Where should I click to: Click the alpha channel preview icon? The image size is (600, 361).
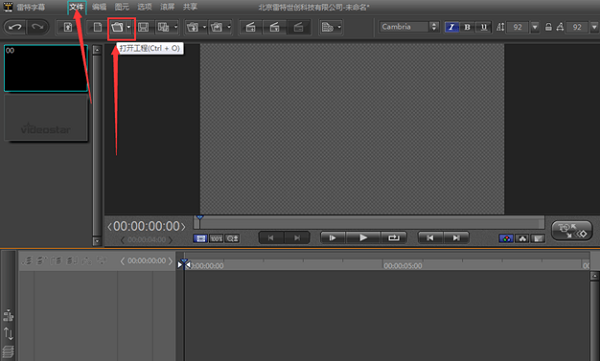pyautogui.click(x=522, y=238)
